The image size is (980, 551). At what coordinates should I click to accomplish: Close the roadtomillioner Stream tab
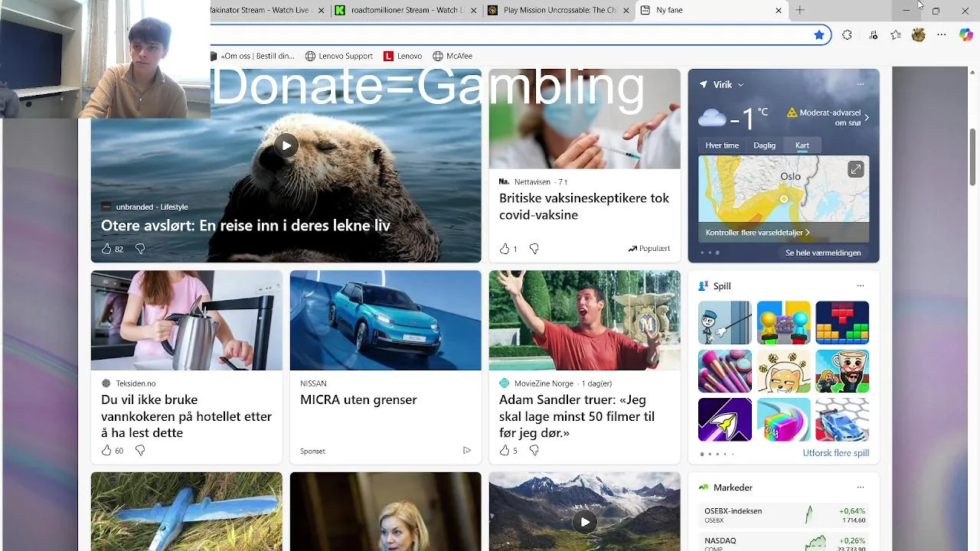pyautogui.click(x=474, y=10)
